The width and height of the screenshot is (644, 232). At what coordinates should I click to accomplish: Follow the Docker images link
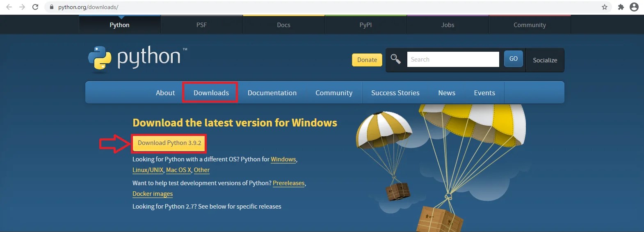pyautogui.click(x=153, y=194)
